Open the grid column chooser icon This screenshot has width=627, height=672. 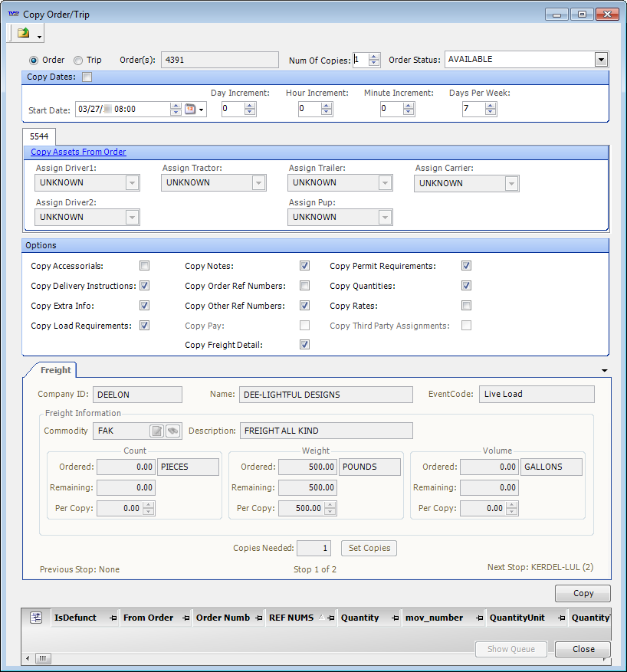[35, 618]
